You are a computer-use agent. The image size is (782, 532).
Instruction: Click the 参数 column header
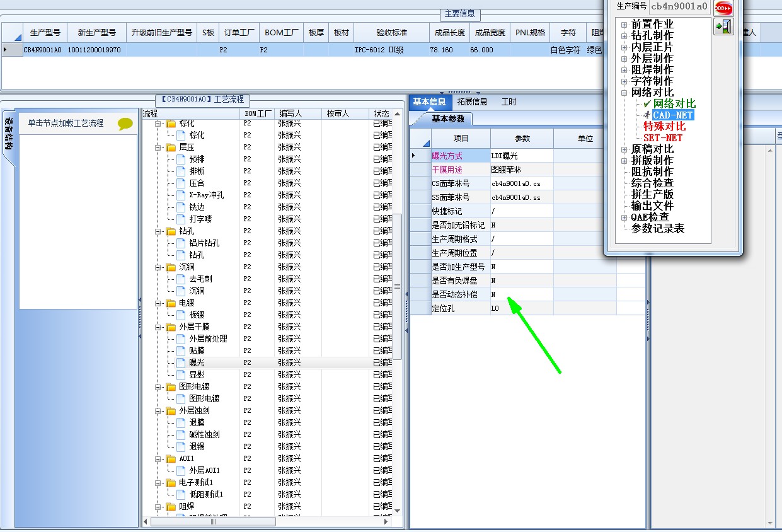522,139
